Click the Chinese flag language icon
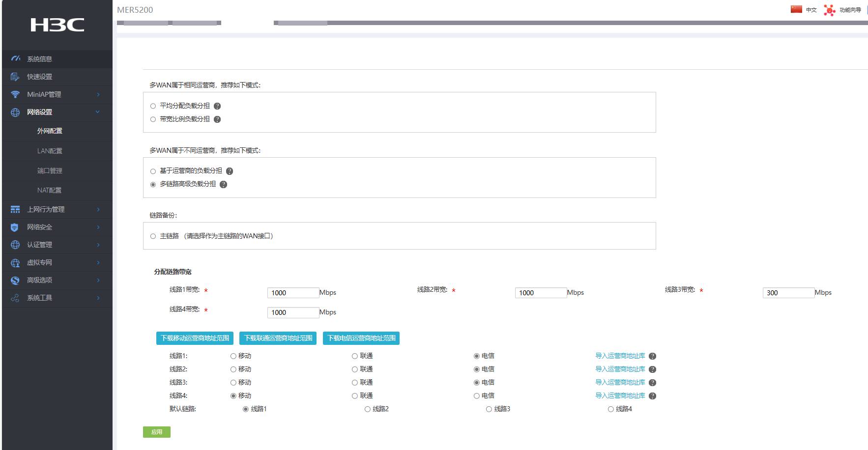The width and height of the screenshot is (868, 450). pos(796,9)
